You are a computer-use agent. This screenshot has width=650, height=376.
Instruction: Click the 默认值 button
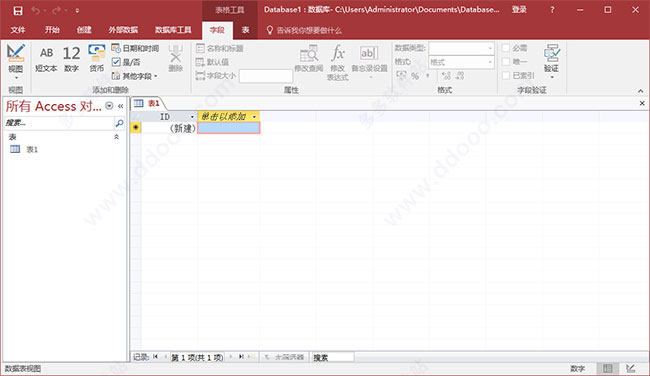[212, 62]
